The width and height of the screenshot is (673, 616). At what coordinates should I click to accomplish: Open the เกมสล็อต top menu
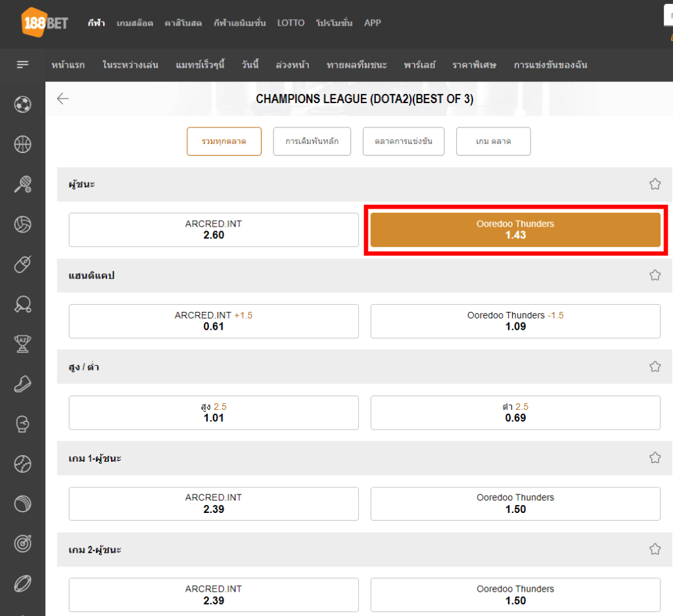point(135,23)
